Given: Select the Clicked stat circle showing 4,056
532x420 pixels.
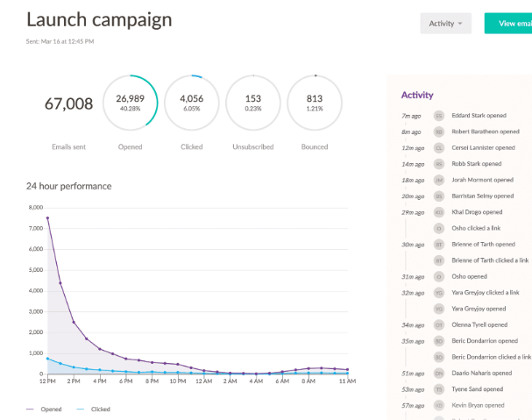Looking at the screenshot, I should [x=192, y=103].
